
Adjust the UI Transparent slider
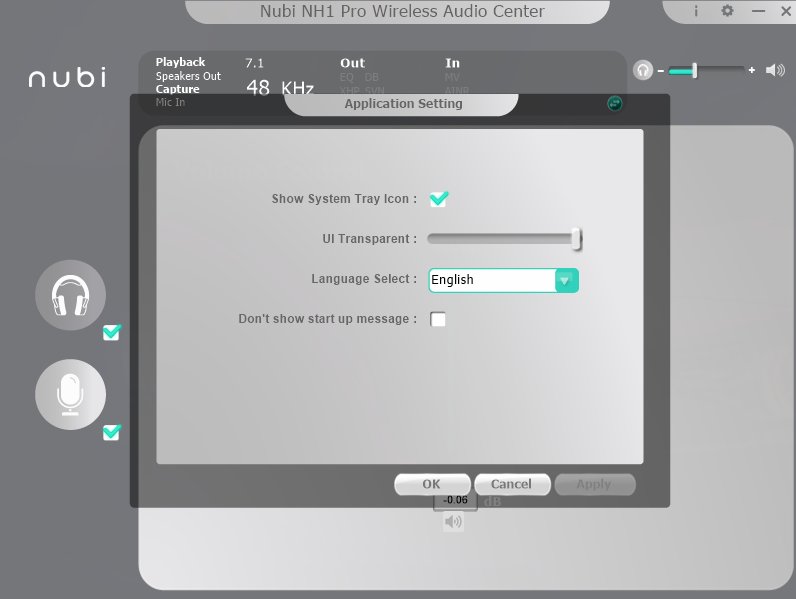tap(505, 239)
